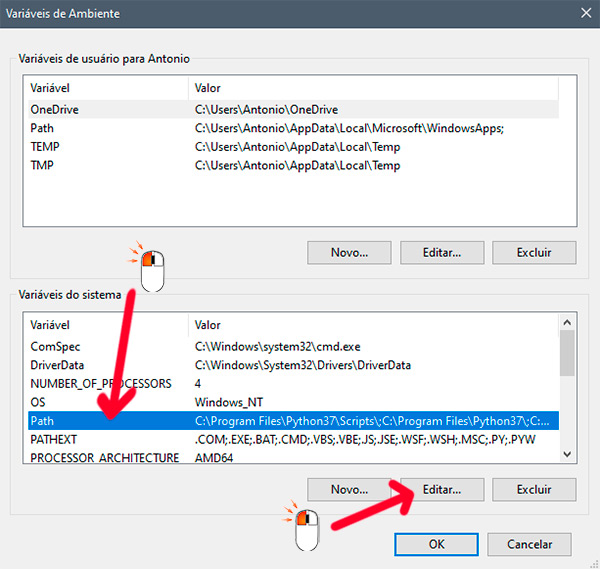This screenshot has width=600, height=569.
Task: Click the Valor header in user list
Action: (x=373, y=88)
